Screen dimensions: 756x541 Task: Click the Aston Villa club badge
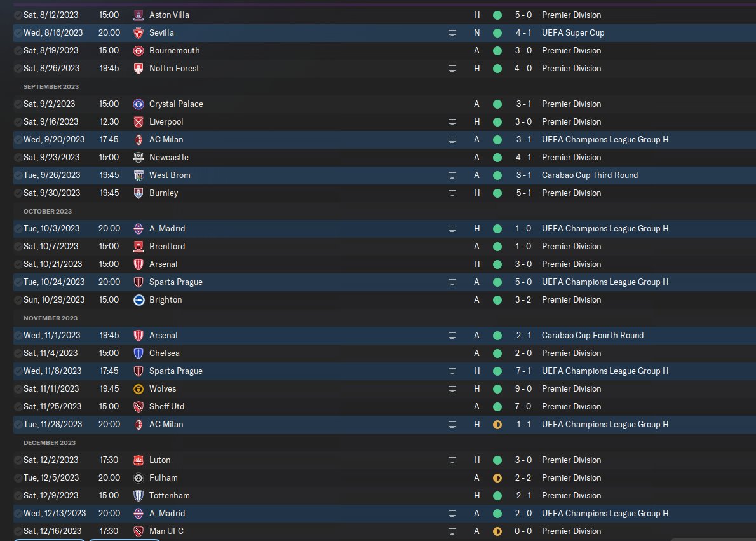click(x=138, y=15)
